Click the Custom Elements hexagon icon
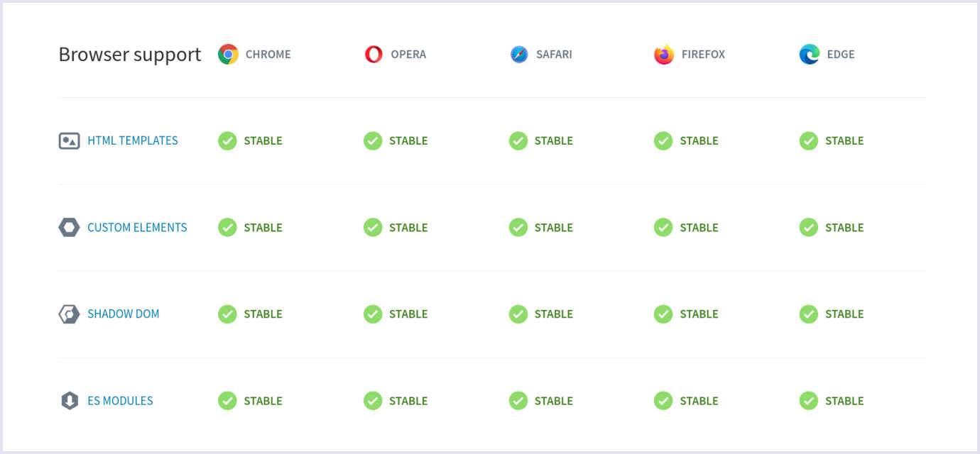The image size is (980, 454). (x=69, y=227)
